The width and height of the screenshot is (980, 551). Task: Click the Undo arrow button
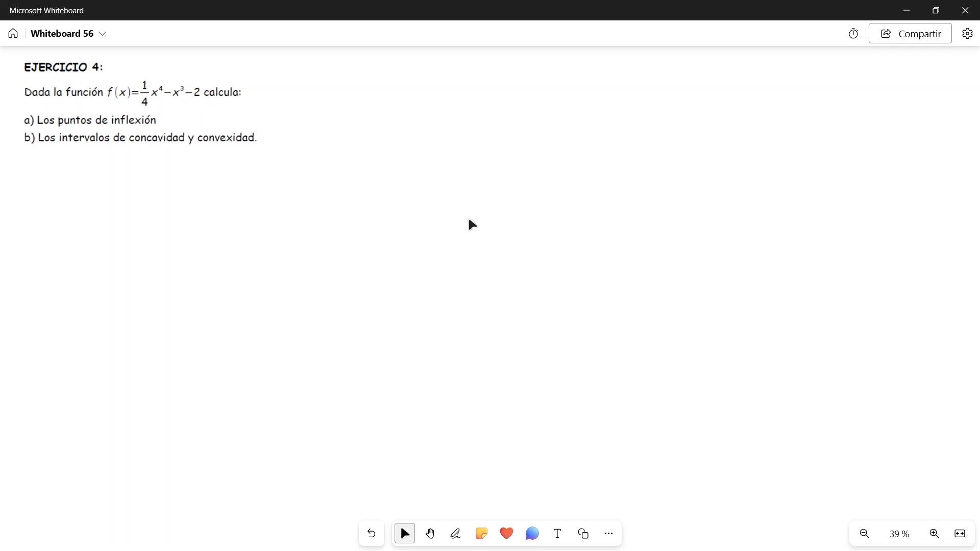(371, 534)
